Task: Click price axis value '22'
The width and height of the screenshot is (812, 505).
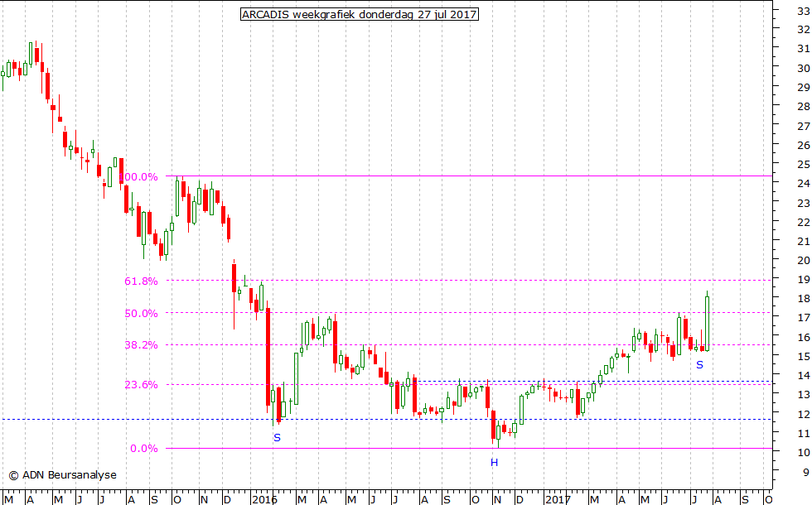Action: (x=803, y=223)
